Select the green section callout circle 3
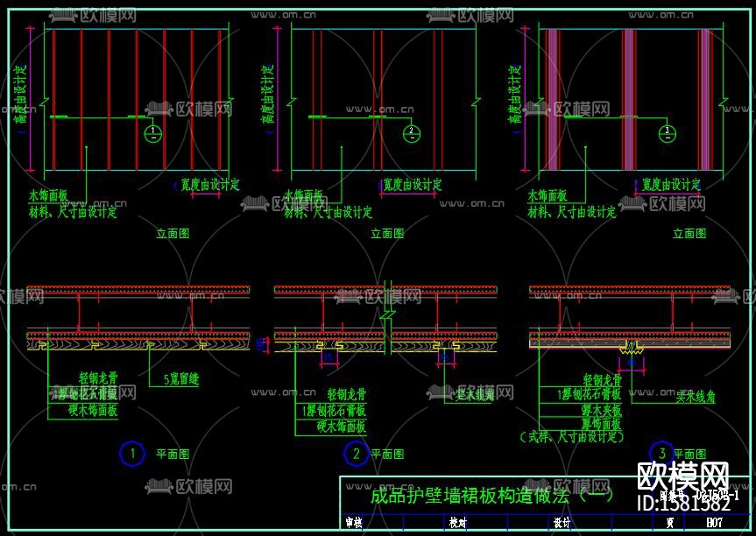Screen dimensions: 756x536 click(x=668, y=133)
